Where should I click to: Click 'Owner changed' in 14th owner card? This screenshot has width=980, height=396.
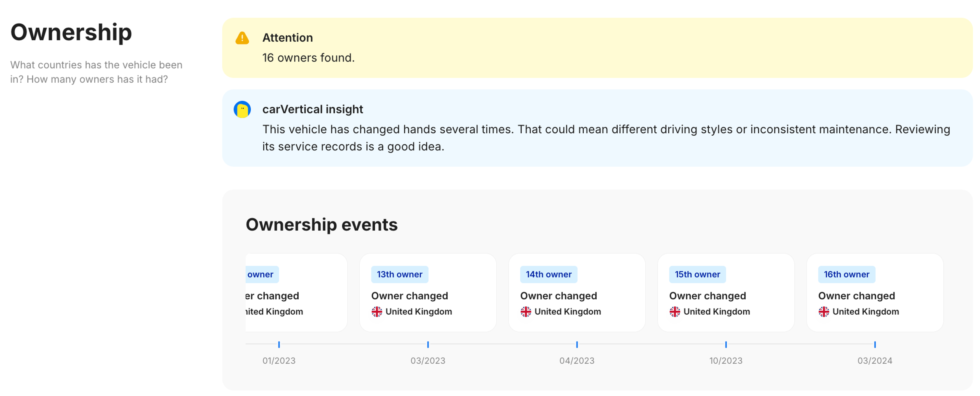(558, 296)
